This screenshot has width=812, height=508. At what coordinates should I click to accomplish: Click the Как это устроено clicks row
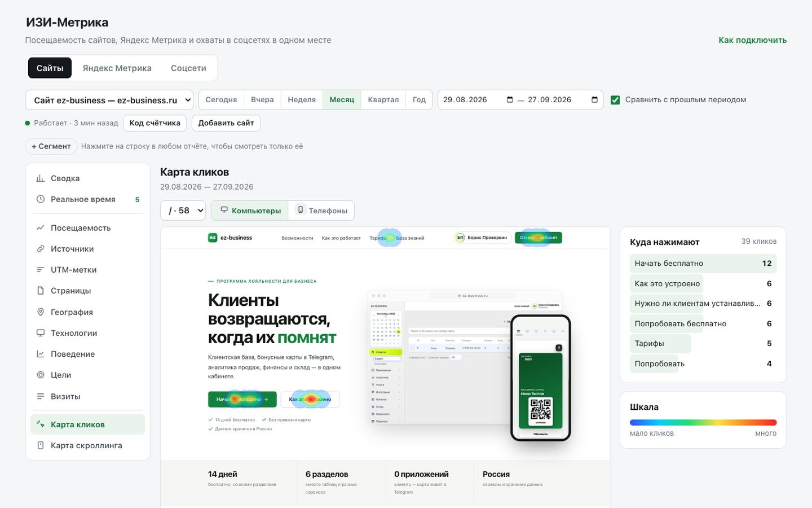click(x=703, y=283)
